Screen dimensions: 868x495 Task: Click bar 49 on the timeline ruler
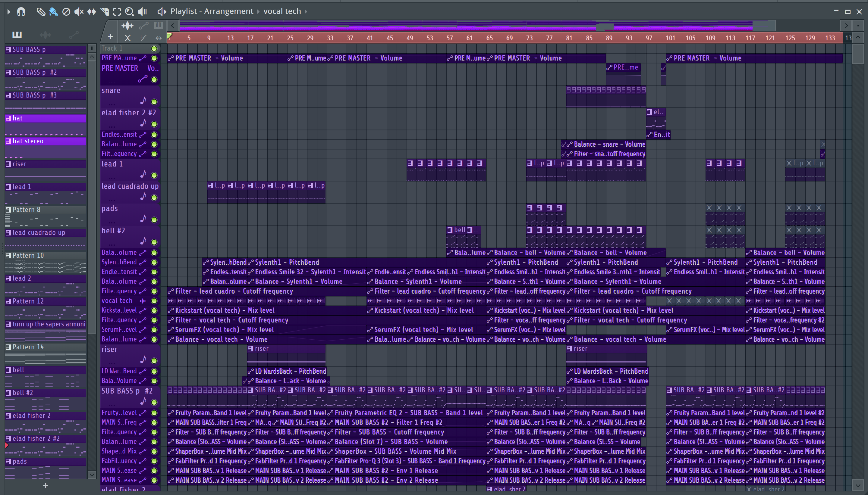coord(410,38)
